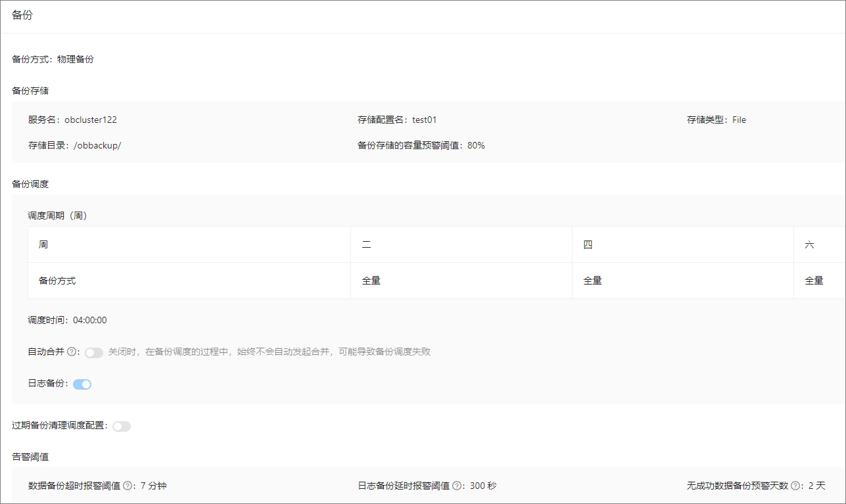The width and height of the screenshot is (846, 504).
Task: Turn off the 日志备份 switch
Action: point(82,384)
